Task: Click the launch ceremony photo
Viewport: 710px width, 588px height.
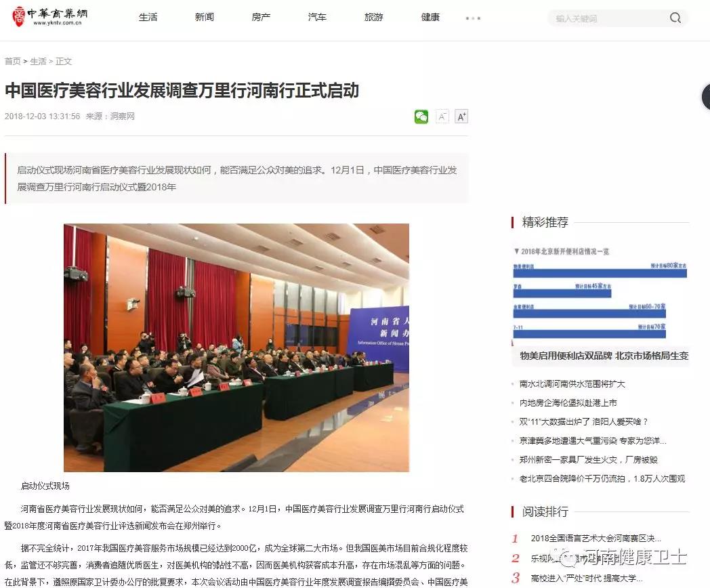Action: (x=236, y=348)
